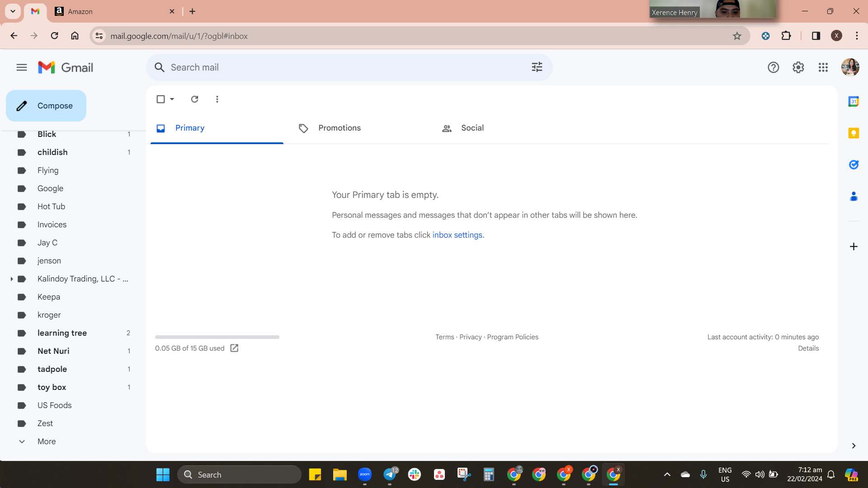This screenshot has height=488, width=868.
Task: Open the Net Nuri label
Action: (x=53, y=351)
